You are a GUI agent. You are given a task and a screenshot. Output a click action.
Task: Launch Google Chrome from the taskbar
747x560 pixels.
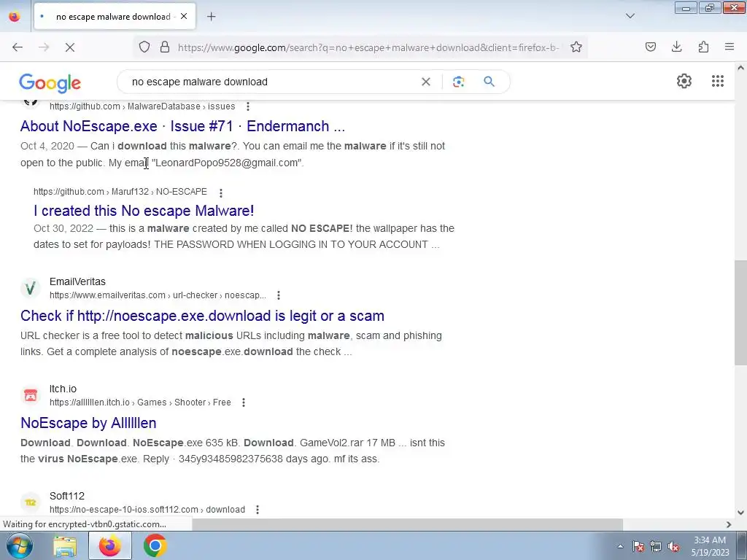pyautogui.click(x=155, y=545)
